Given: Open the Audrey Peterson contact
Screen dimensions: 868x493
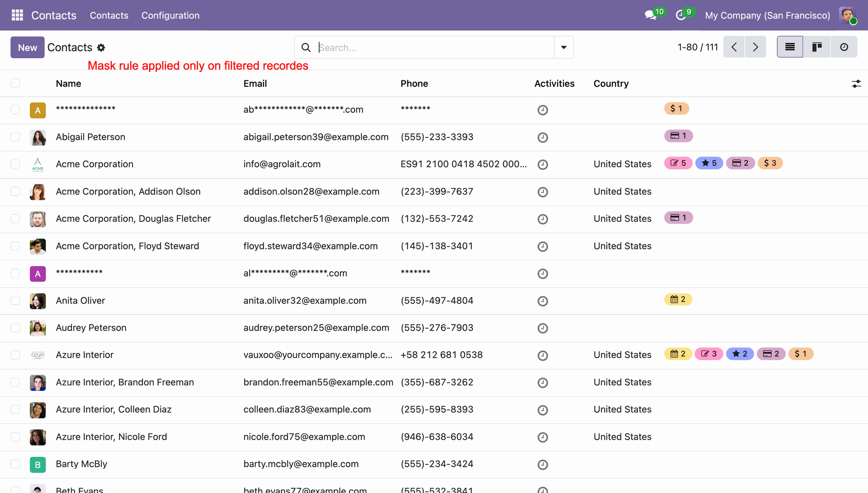Looking at the screenshot, I should [91, 328].
